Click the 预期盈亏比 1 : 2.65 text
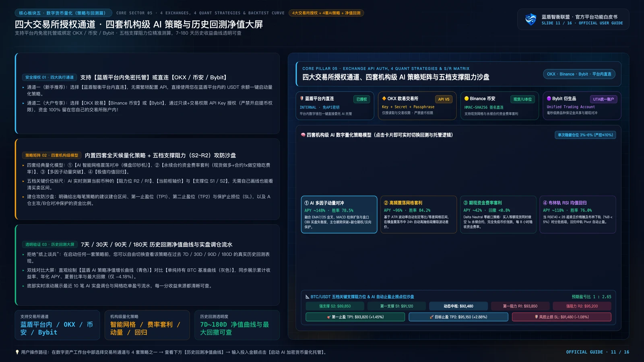This screenshot has width=644, height=362. [591, 297]
